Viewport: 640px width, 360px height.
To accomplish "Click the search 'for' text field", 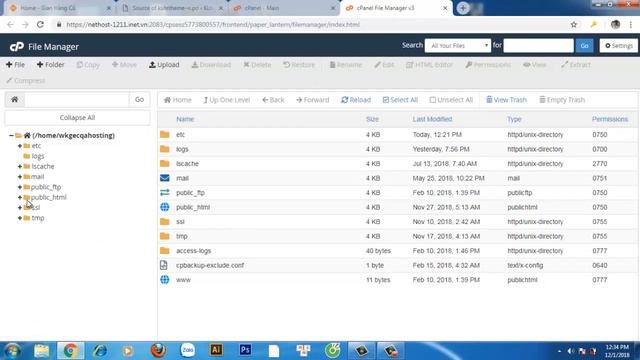I will pyautogui.click(x=538, y=46).
